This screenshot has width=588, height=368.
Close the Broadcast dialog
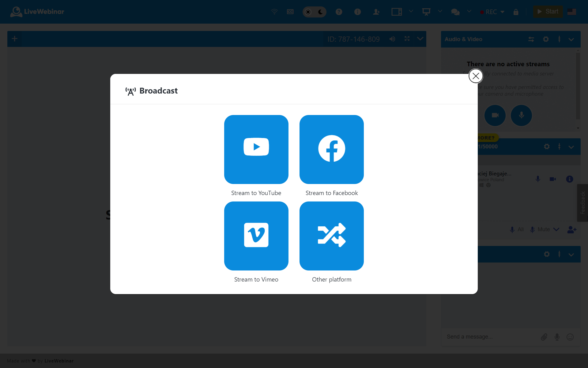click(476, 76)
